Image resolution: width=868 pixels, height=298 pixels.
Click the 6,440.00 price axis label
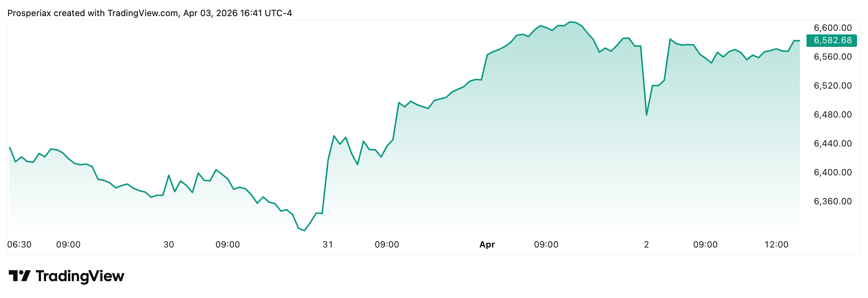(x=833, y=144)
